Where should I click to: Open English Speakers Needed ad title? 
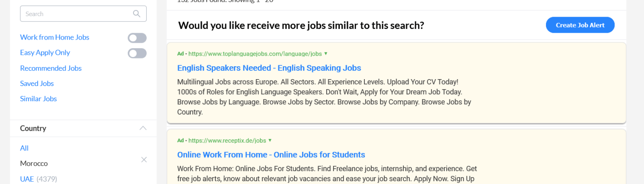coord(269,68)
